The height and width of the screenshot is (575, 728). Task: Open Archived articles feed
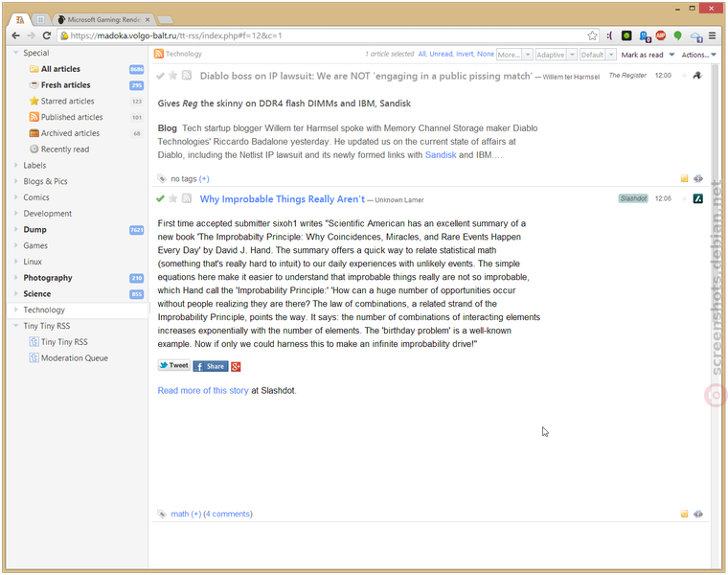(70, 133)
